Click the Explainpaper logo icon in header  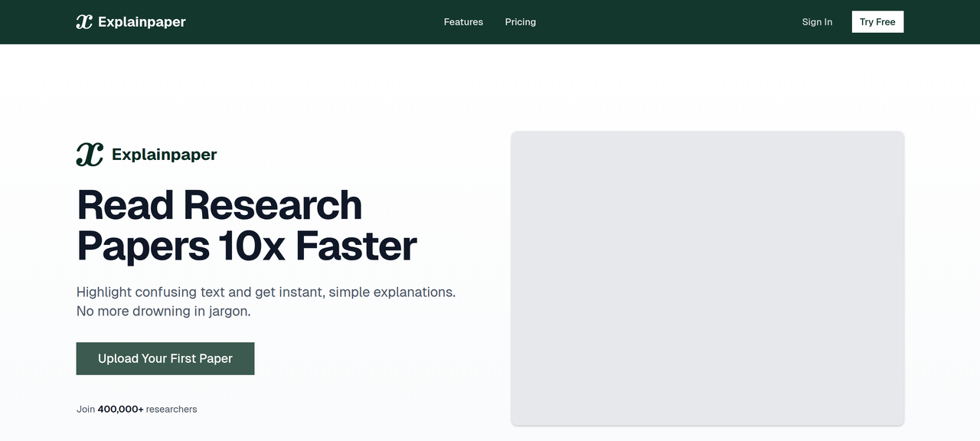84,22
